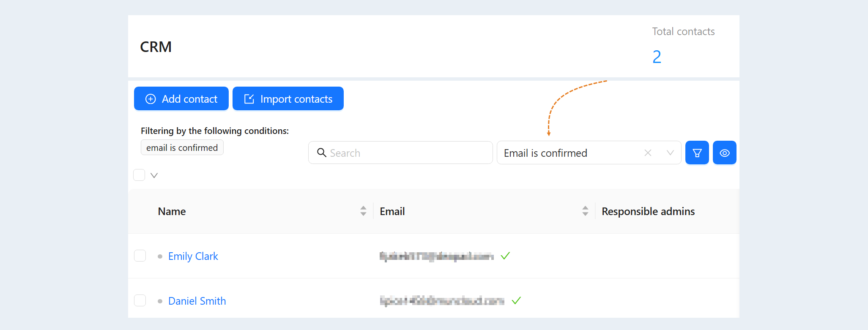Click the 'email is confirmed' filter tag
Viewport: 868px width, 330px height.
[182, 147]
